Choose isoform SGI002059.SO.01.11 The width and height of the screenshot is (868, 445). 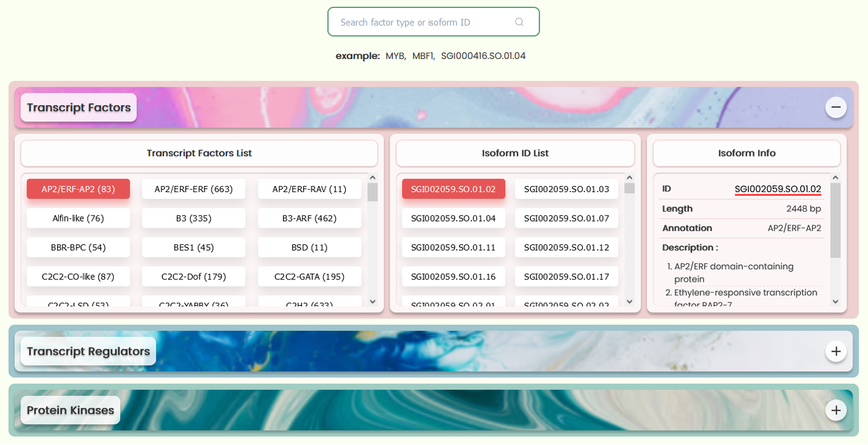point(454,247)
